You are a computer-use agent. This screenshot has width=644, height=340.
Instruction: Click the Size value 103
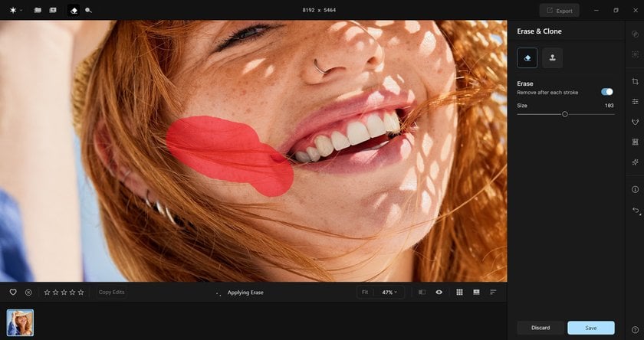[609, 106]
